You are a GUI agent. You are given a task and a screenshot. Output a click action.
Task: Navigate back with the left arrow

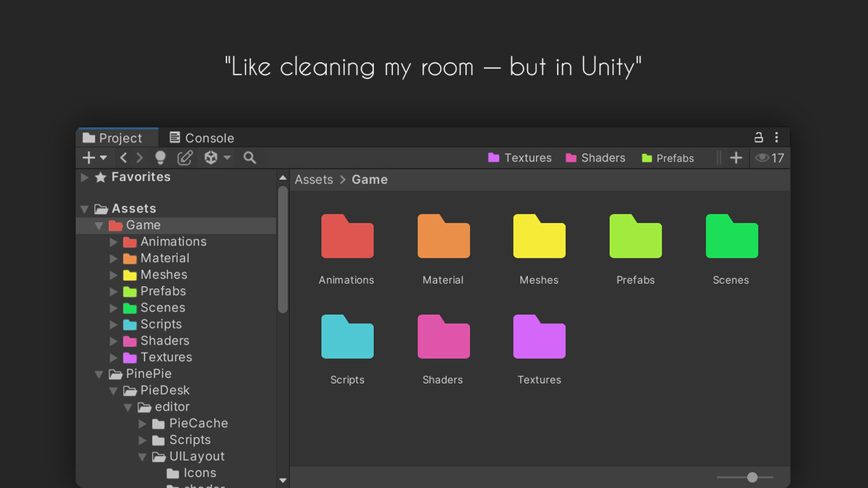point(124,158)
